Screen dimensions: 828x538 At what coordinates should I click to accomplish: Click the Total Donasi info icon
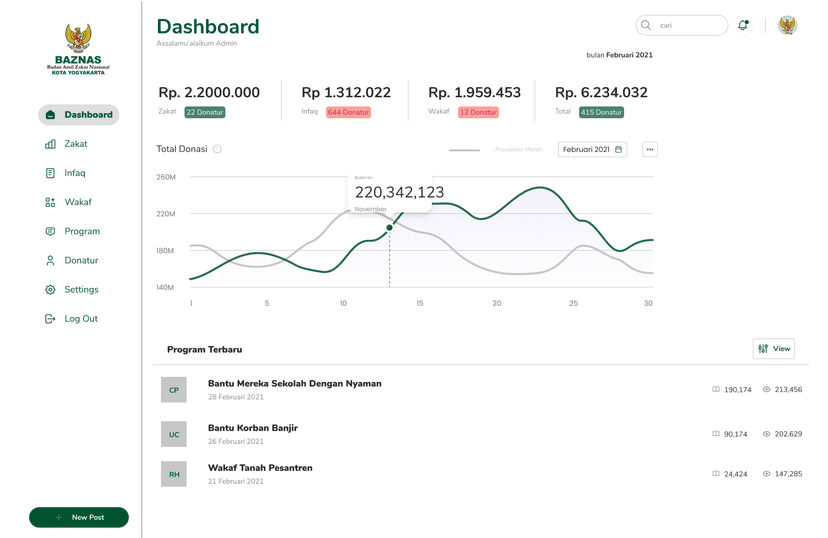click(217, 149)
